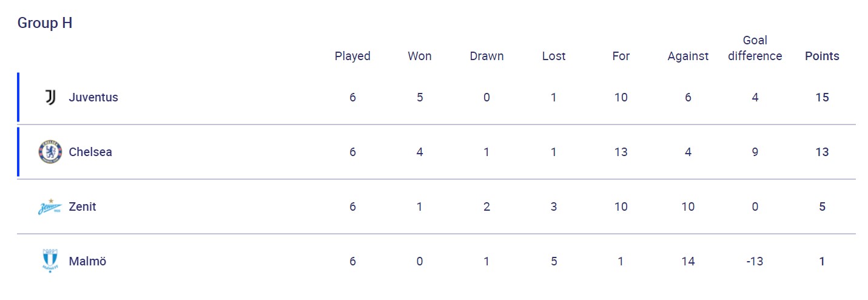The image size is (868, 300).
Task: Select the Zenit team name
Action: [x=82, y=206]
